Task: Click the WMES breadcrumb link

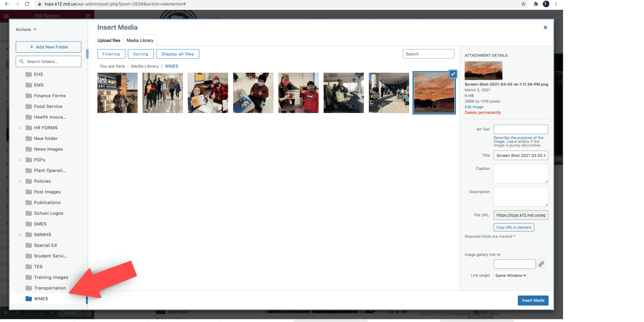Action: click(x=171, y=66)
